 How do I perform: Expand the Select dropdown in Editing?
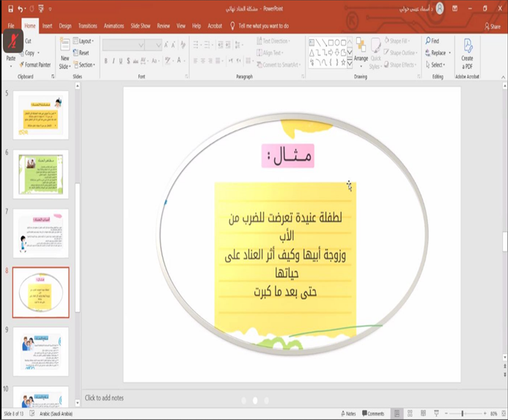point(438,65)
